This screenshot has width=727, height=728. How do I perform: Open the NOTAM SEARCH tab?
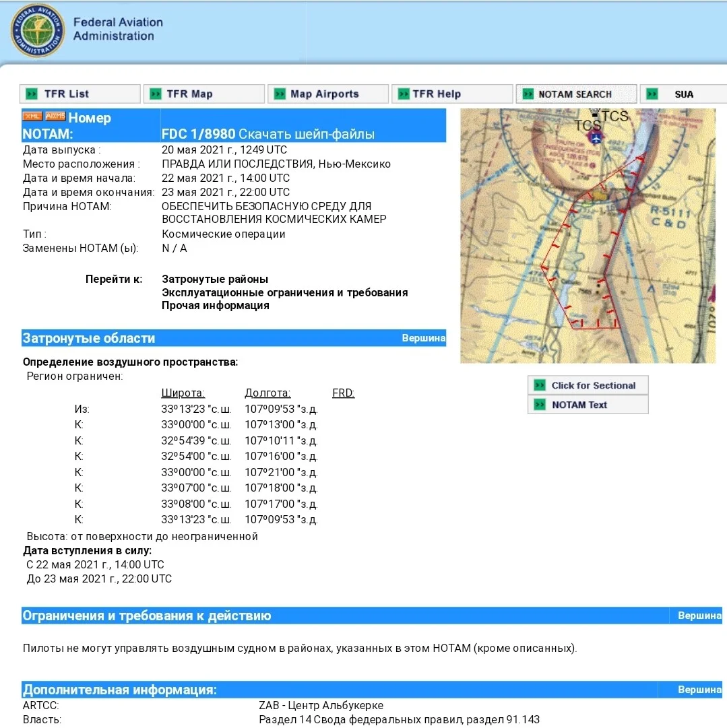point(576,94)
